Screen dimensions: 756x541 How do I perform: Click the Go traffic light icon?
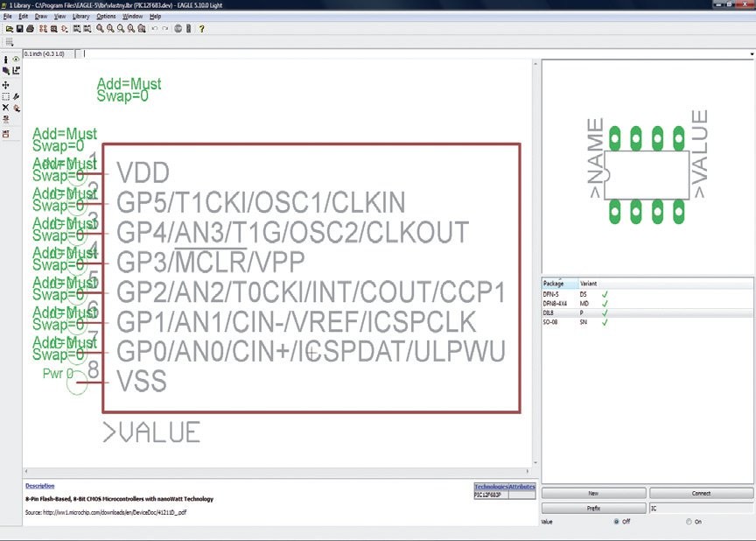pyautogui.click(x=188, y=29)
